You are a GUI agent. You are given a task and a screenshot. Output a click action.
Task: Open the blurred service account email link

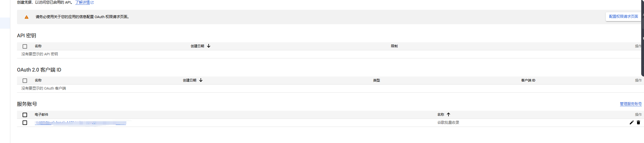click(x=80, y=123)
